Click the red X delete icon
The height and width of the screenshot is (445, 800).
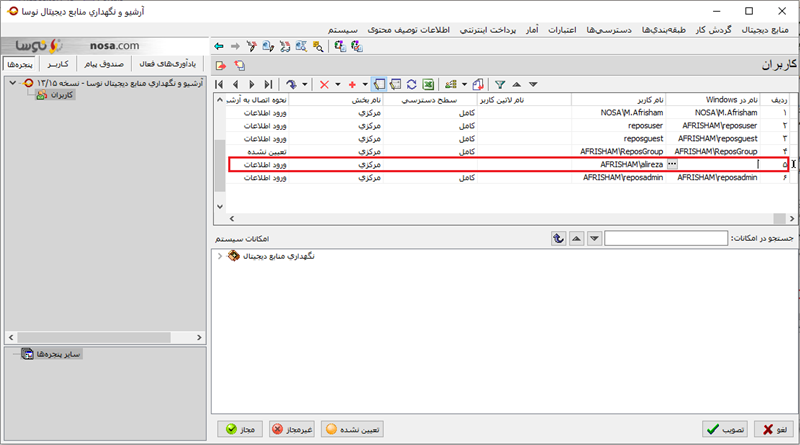323,85
